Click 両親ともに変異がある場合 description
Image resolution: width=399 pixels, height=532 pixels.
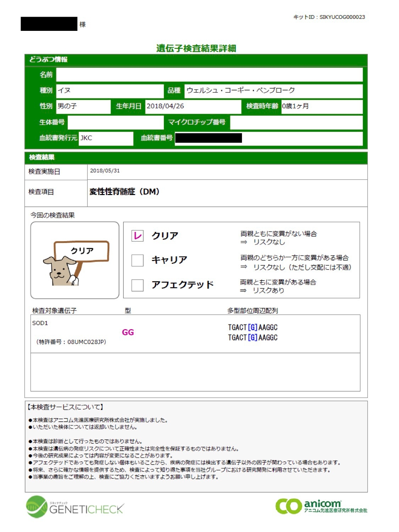(x=278, y=282)
